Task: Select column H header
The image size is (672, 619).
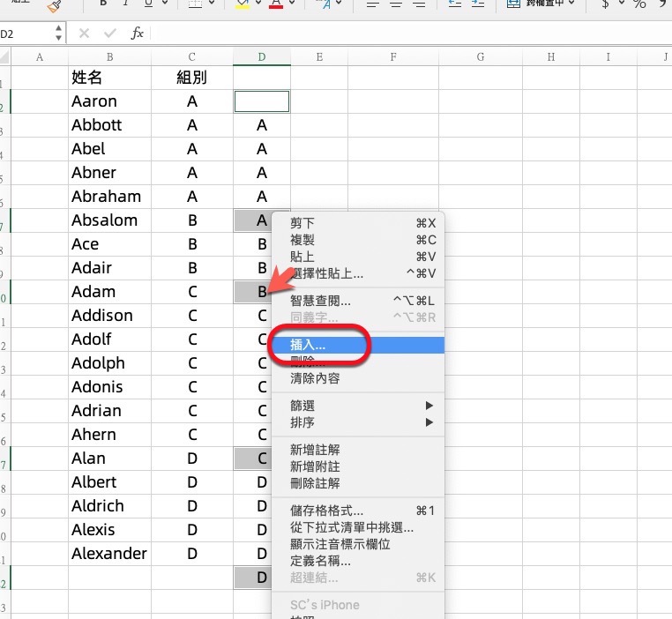Action: click(551, 57)
